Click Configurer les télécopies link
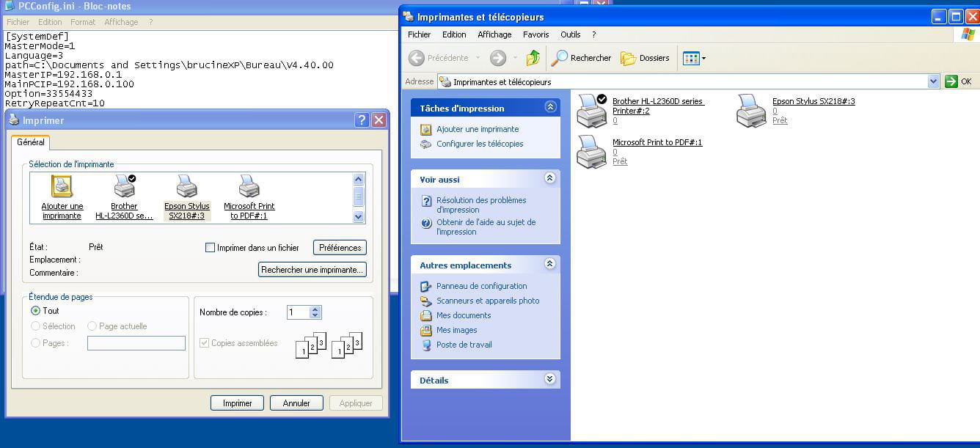 [x=480, y=144]
